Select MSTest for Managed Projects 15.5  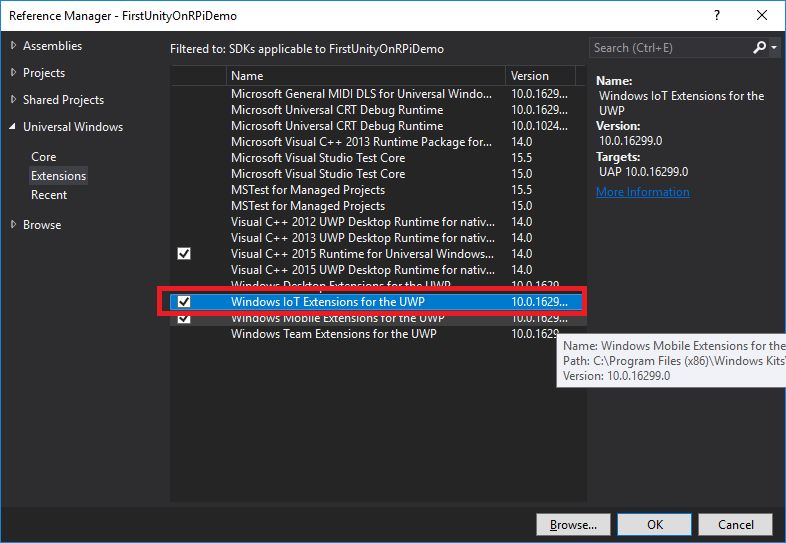378,190
